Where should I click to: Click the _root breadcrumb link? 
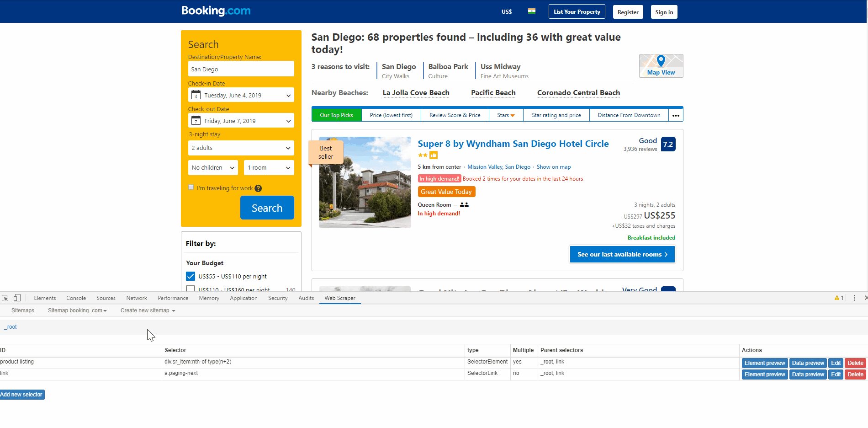coord(11,327)
